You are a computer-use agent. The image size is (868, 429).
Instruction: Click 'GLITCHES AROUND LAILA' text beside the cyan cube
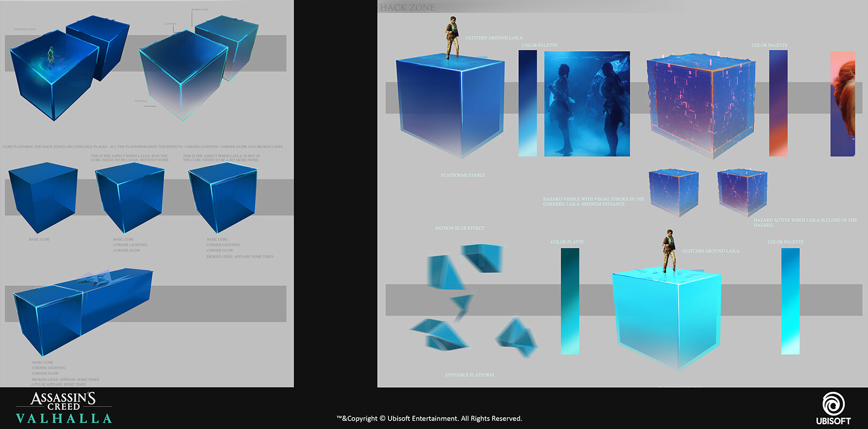(710, 251)
